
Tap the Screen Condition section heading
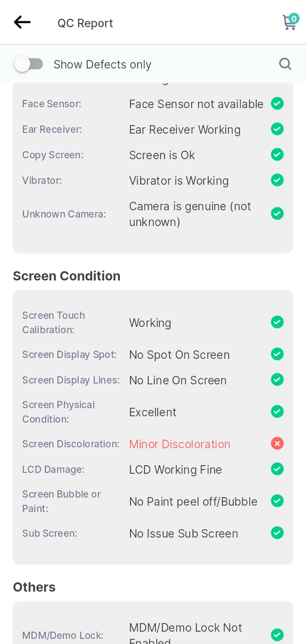click(67, 276)
